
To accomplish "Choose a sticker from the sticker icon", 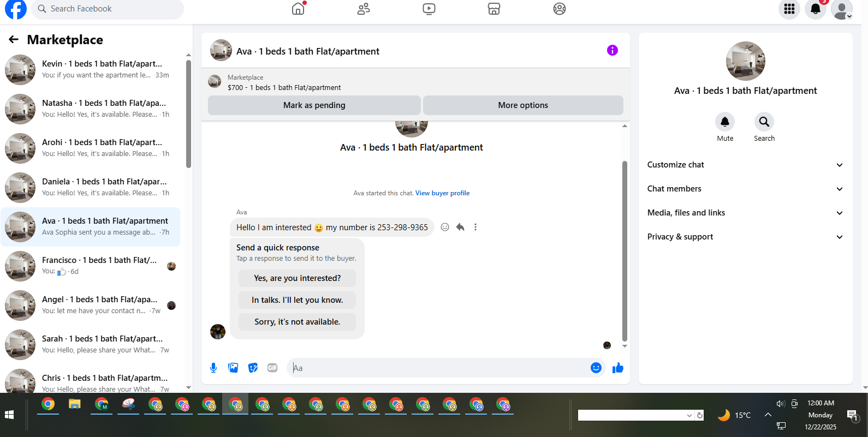I will pos(253,368).
